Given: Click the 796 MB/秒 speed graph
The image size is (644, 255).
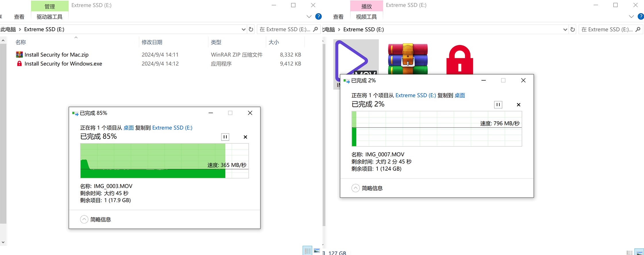Looking at the screenshot, I should tap(437, 129).
